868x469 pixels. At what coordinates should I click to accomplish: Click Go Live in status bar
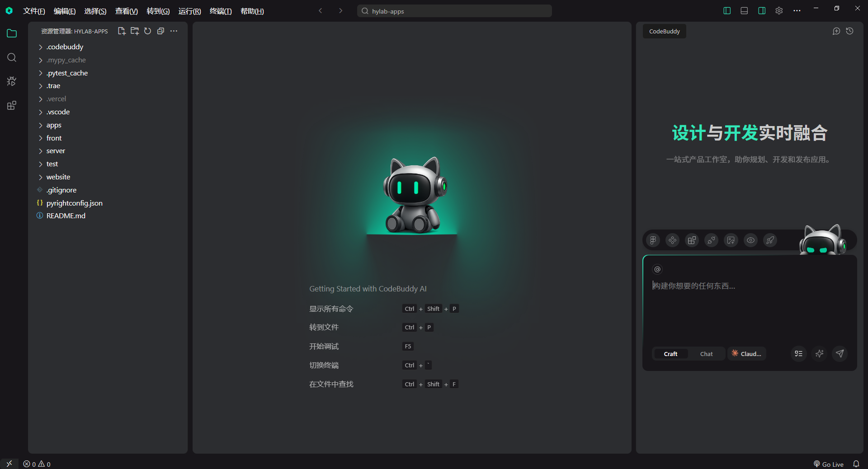[x=829, y=464]
